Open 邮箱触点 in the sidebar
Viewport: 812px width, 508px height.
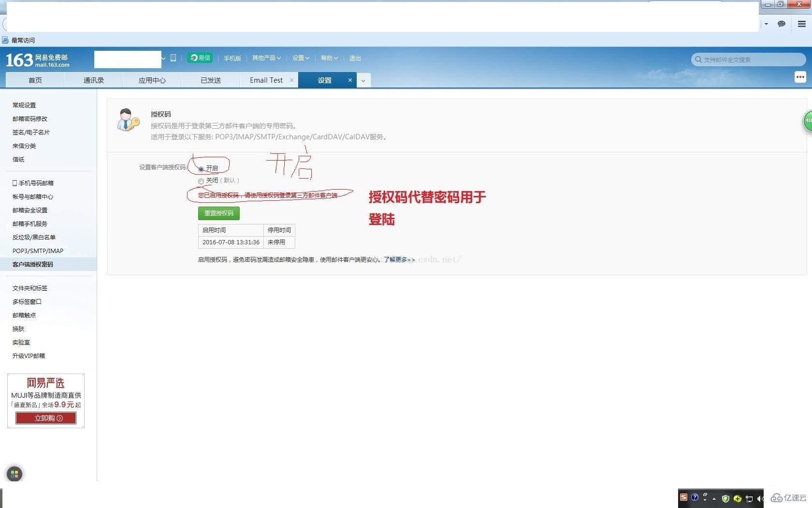(x=24, y=315)
